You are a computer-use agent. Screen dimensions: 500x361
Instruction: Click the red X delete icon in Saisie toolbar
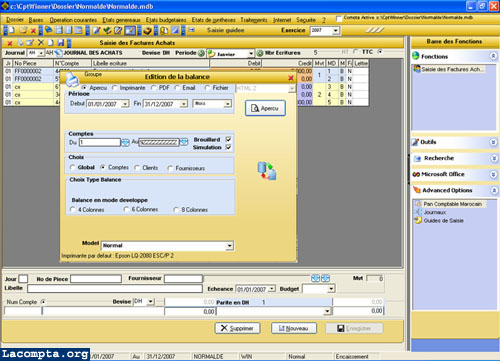coord(10,43)
